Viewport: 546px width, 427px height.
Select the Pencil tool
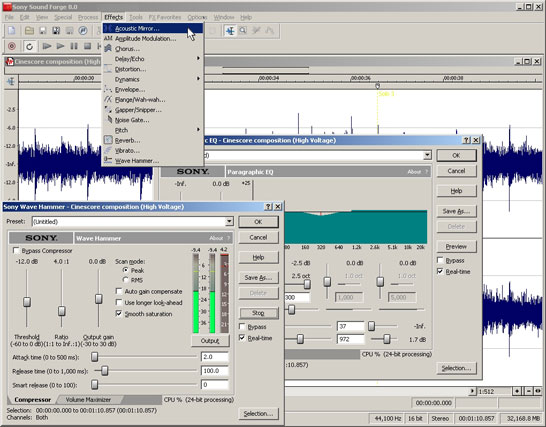(256, 31)
